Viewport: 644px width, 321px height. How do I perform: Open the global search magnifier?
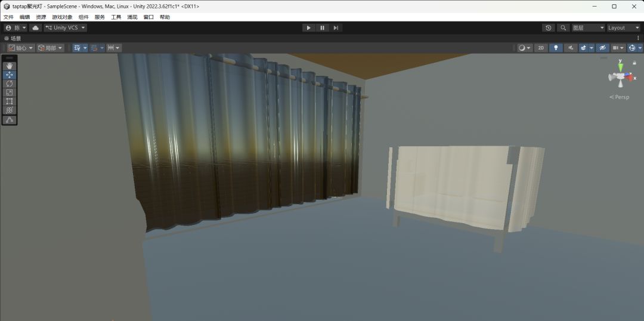(x=563, y=28)
